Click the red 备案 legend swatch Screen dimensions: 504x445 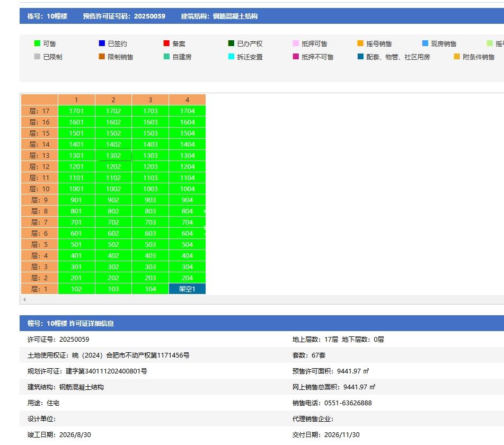pos(166,43)
